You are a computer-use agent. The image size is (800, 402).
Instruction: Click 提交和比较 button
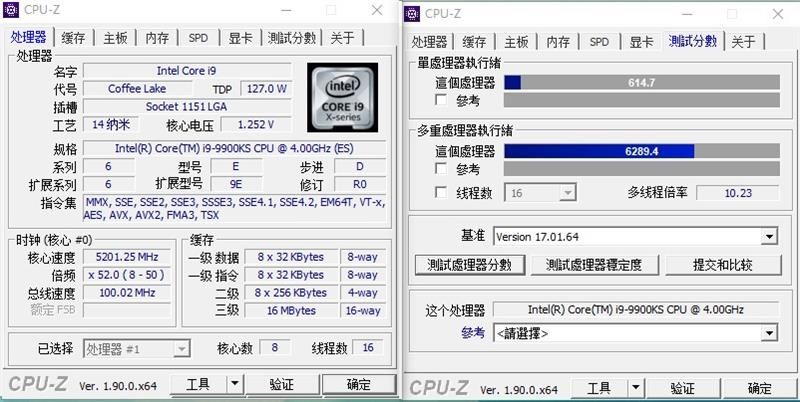pos(723,265)
